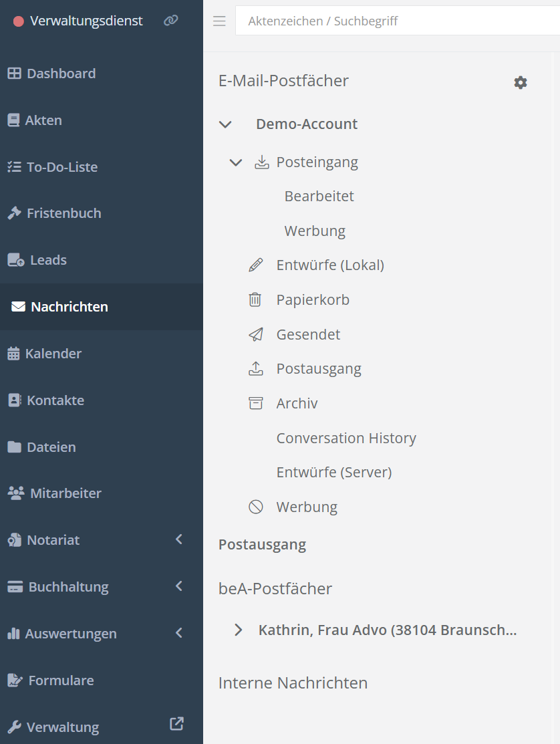
Task: Collapse the Demo-Account mailbox tree
Action: pyautogui.click(x=225, y=124)
